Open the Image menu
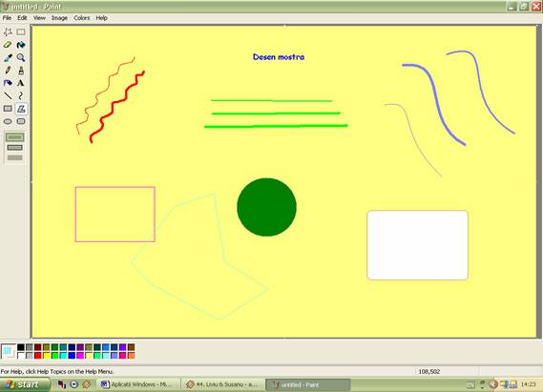The width and height of the screenshot is (543, 392). 59,18
